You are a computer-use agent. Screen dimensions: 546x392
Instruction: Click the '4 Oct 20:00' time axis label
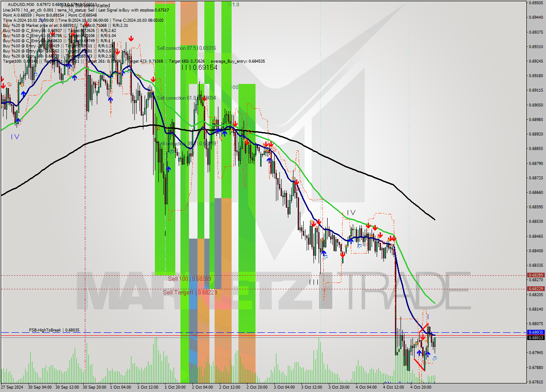tap(421, 388)
